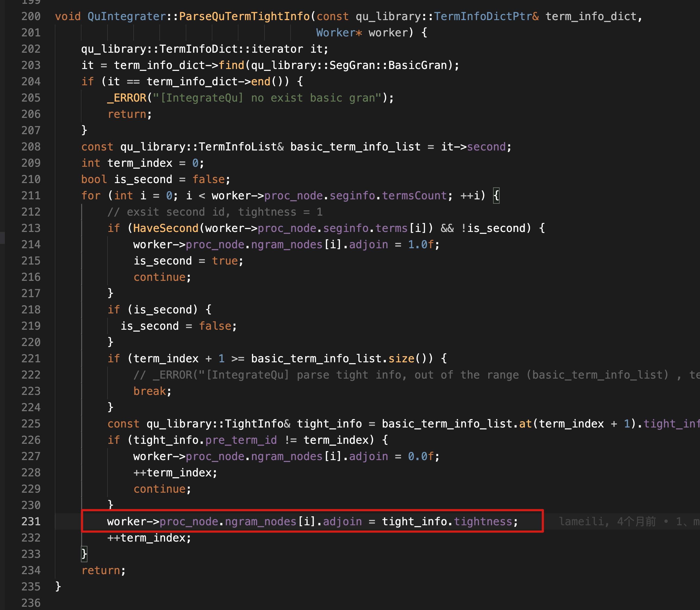Click the highlighted opening brace on line 211
This screenshot has height=610, width=700.
pyautogui.click(x=496, y=196)
